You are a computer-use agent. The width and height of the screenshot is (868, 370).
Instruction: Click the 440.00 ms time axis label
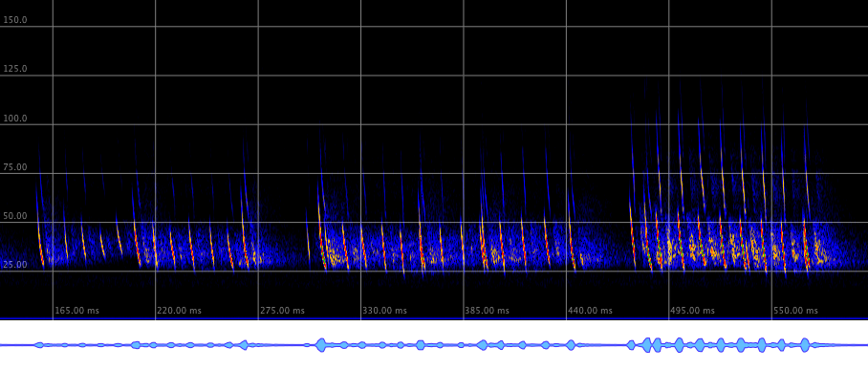point(590,311)
